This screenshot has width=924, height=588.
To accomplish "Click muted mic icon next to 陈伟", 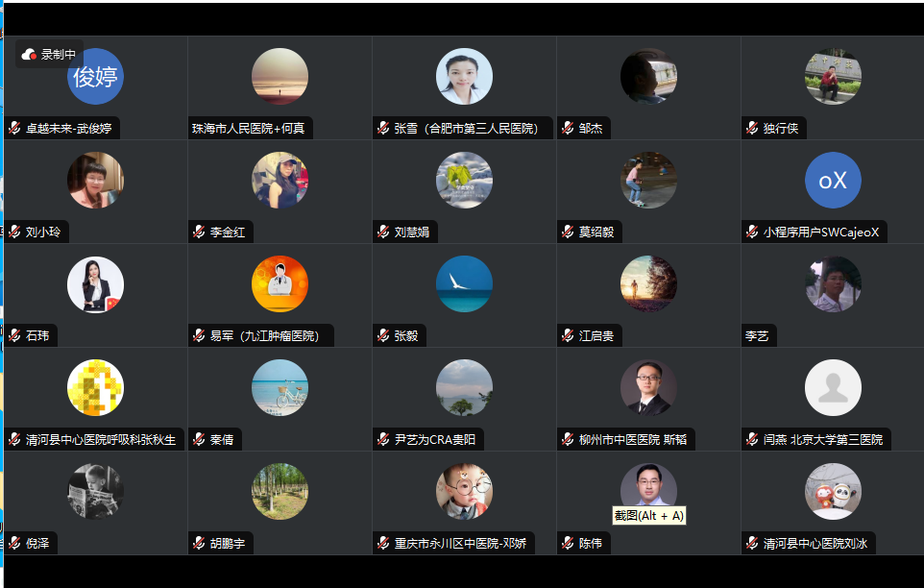I will click(568, 543).
